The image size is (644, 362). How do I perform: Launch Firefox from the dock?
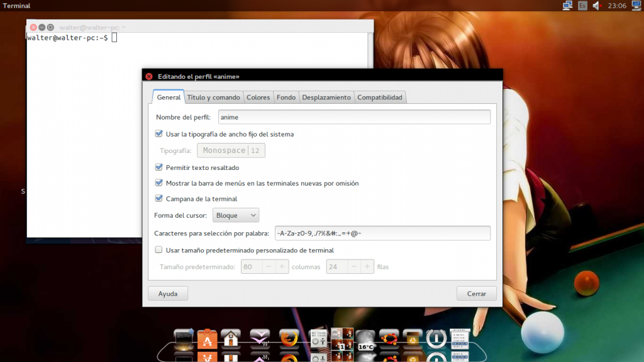289,339
